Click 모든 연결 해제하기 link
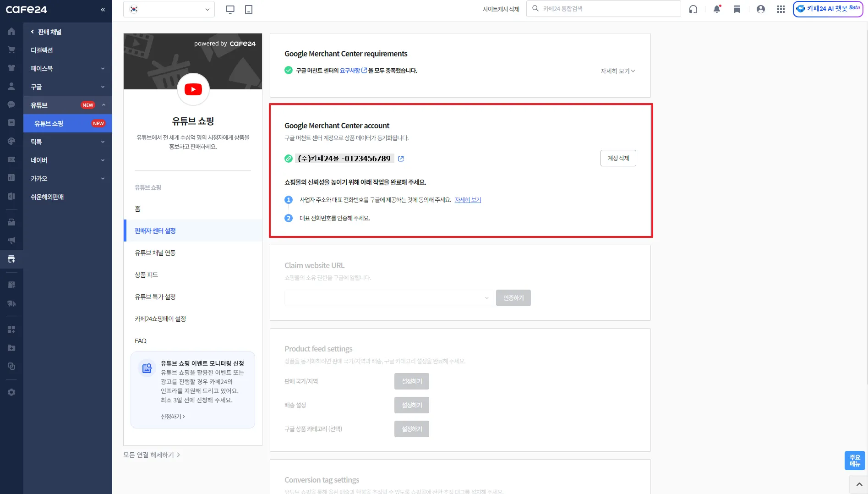 (x=152, y=455)
